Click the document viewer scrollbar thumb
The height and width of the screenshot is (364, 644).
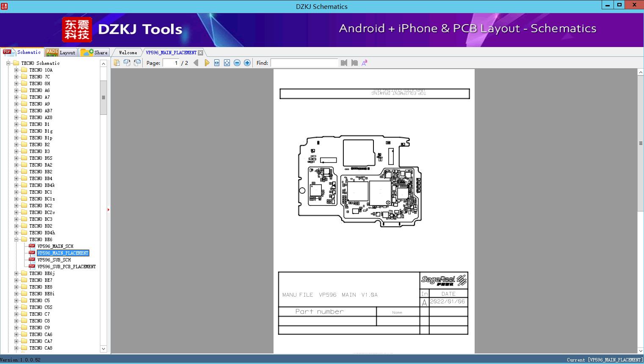coord(640,143)
